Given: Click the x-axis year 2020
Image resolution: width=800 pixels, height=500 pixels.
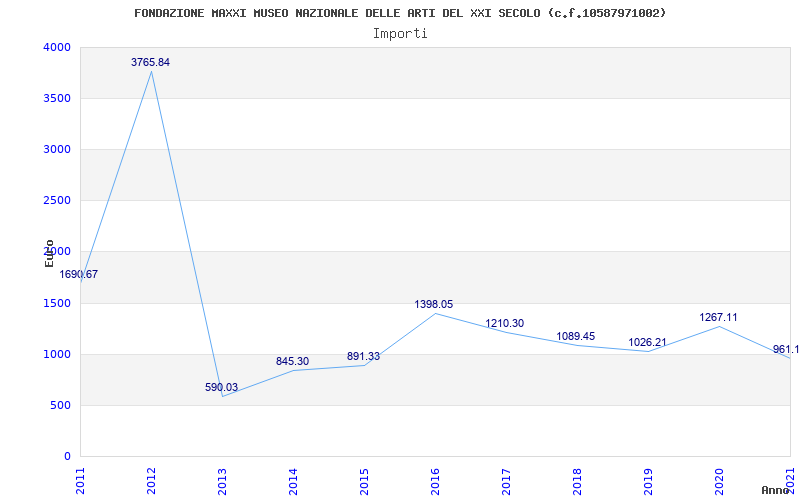Looking at the screenshot, I should (719, 481).
